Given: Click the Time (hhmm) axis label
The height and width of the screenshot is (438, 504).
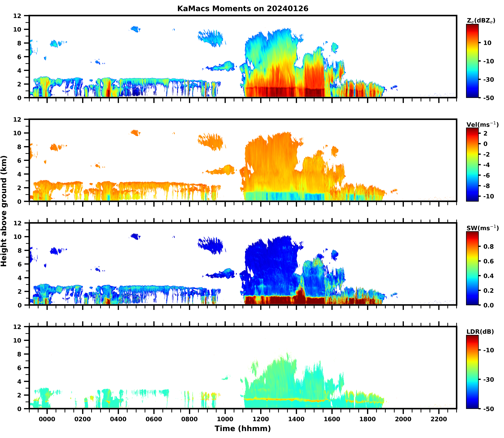Looking at the screenshot, I should coord(243,428).
